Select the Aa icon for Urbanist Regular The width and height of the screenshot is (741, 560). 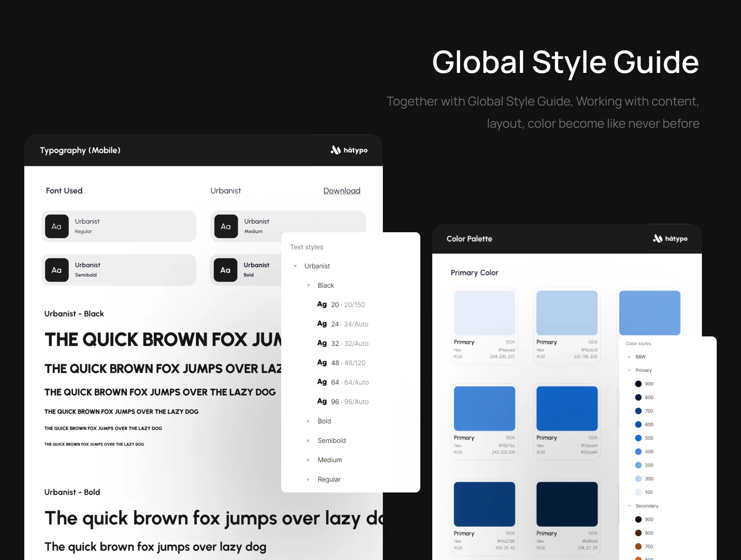point(57,226)
